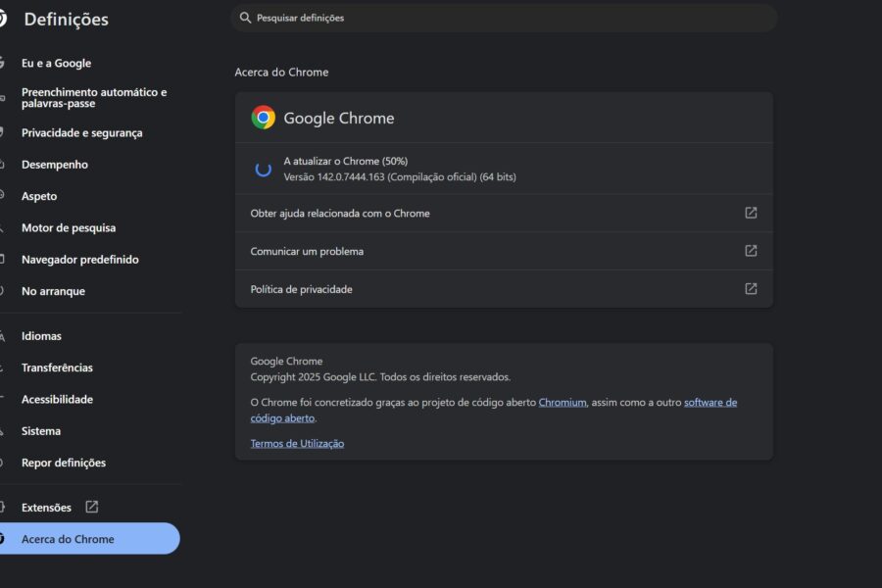Viewport: 882px width, 588px height.
Task: Click the magnifier icon in the search bar
Action: click(x=244, y=17)
